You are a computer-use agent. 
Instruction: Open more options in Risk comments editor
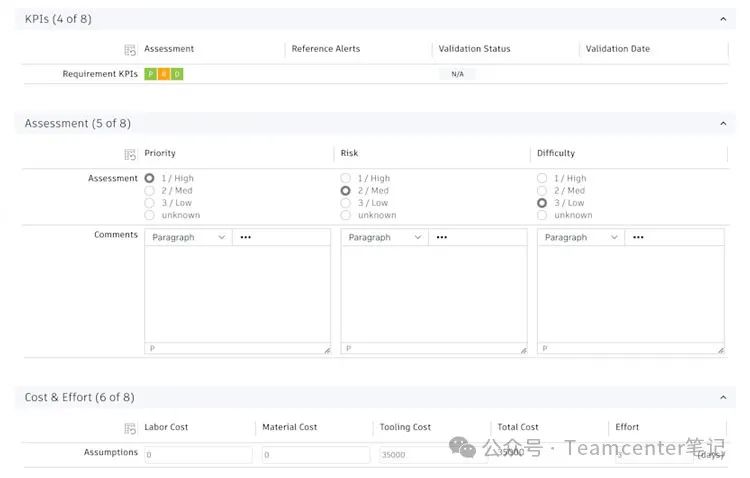(442, 238)
